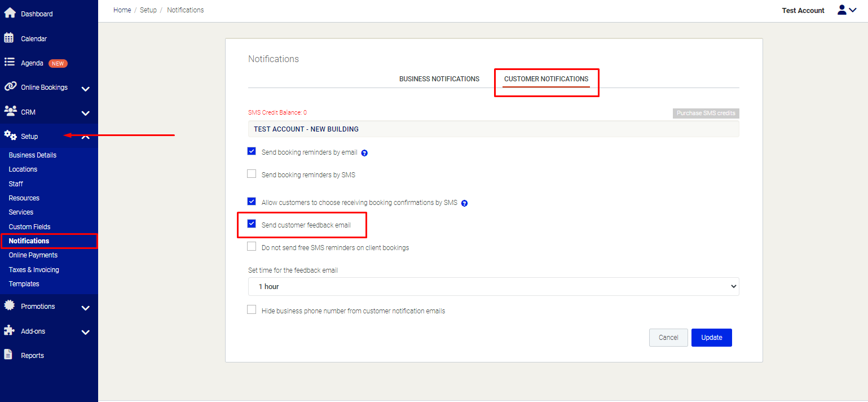Screen dimensions: 868x402
Task: Toggle Send customer feedback email checkbox
Action: (x=252, y=224)
